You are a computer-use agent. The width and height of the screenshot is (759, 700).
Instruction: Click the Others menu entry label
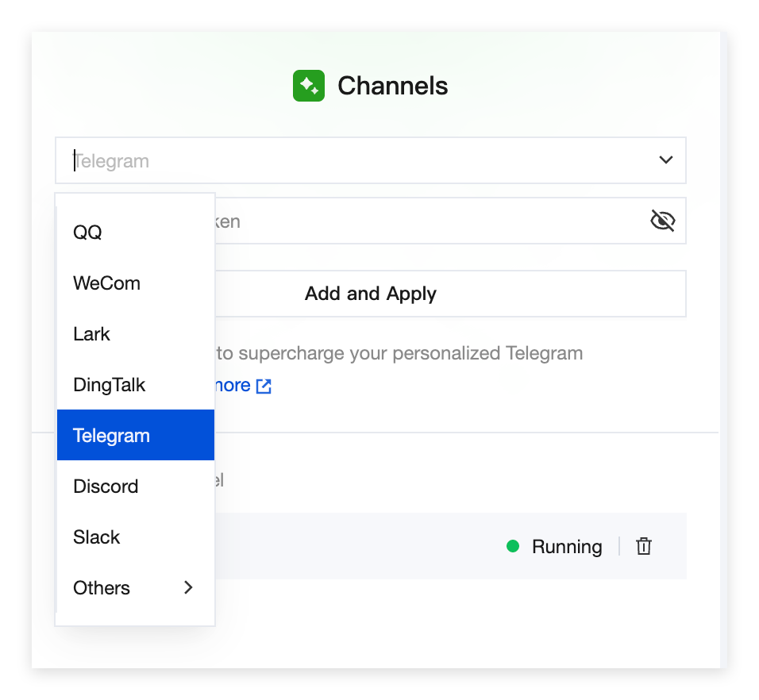point(102,588)
